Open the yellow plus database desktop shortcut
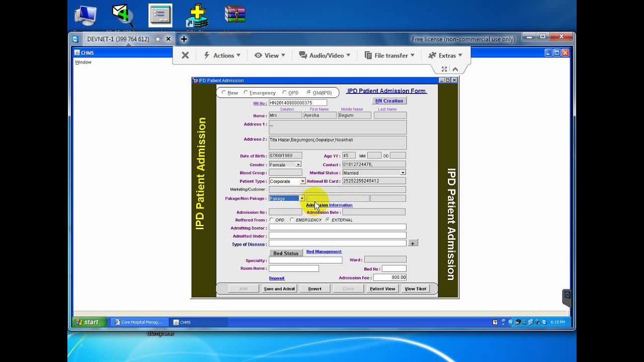The image size is (644, 362). coord(197,16)
